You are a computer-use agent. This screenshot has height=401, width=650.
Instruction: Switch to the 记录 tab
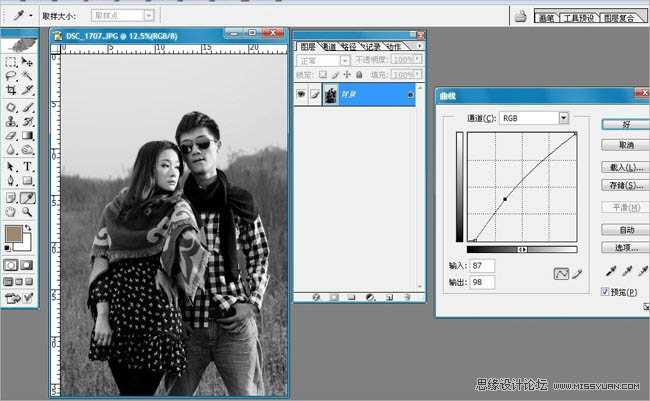(x=372, y=46)
